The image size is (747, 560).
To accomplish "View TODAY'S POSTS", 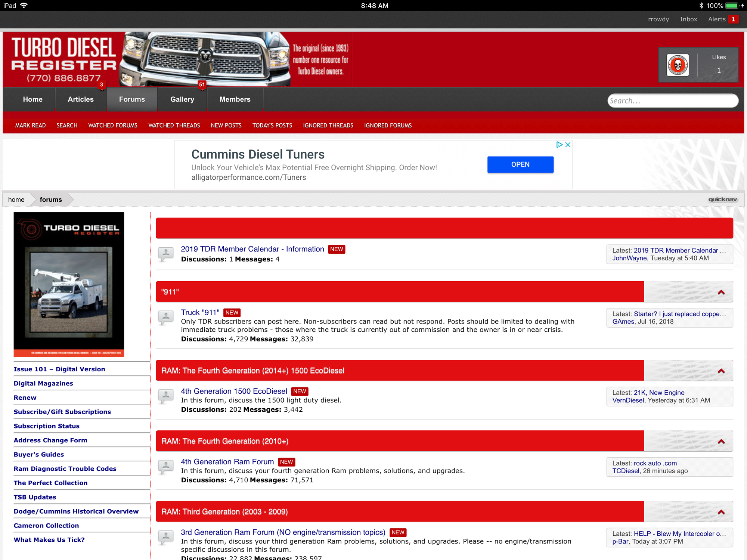I will point(272,126).
